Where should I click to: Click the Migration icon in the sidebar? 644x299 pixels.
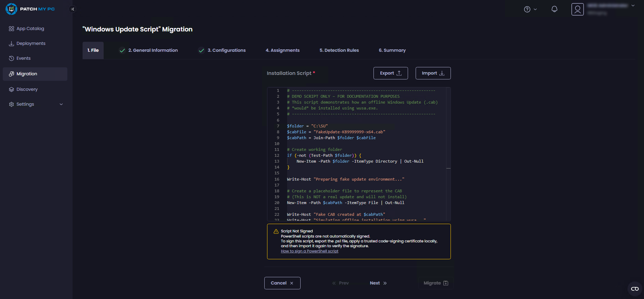point(11,74)
